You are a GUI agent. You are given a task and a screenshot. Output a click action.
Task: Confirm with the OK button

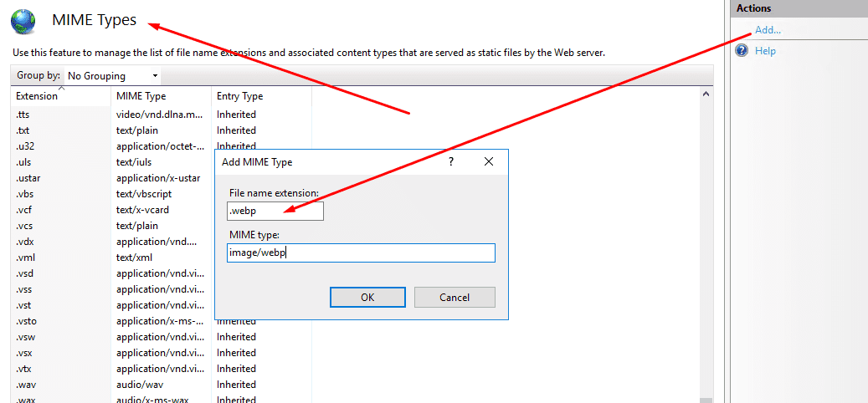[x=367, y=297]
